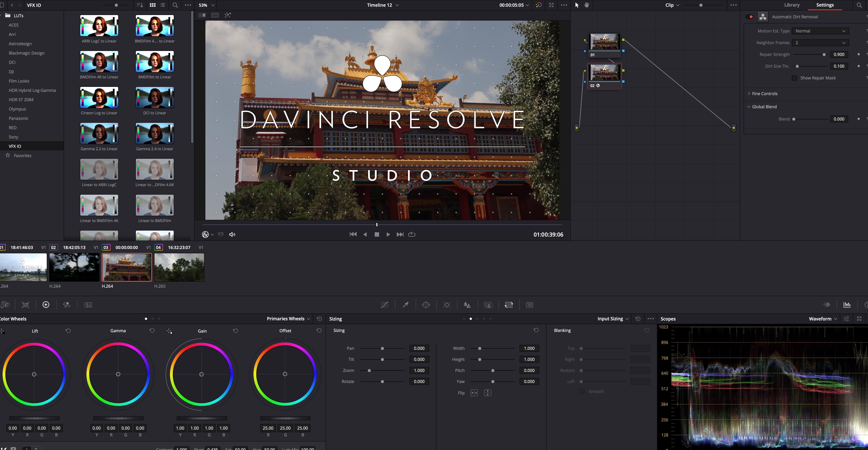Play the clip forward
Image resolution: width=868 pixels, height=450 pixels.
pos(388,234)
